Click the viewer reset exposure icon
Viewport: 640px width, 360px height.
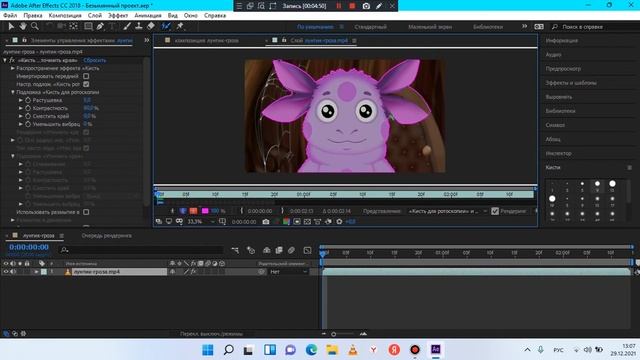pyautogui.click(x=339, y=222)
